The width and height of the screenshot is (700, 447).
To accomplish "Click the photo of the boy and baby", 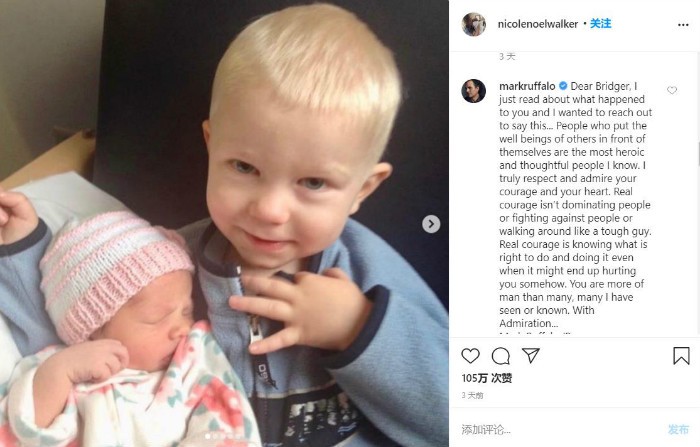I will tap(224, 223).
